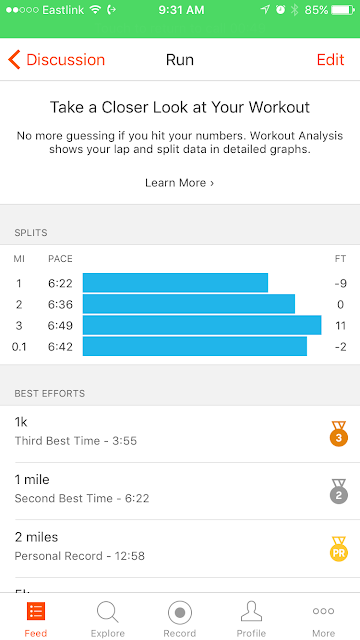Tap the mile 3 split pace bar

point(202,325)
